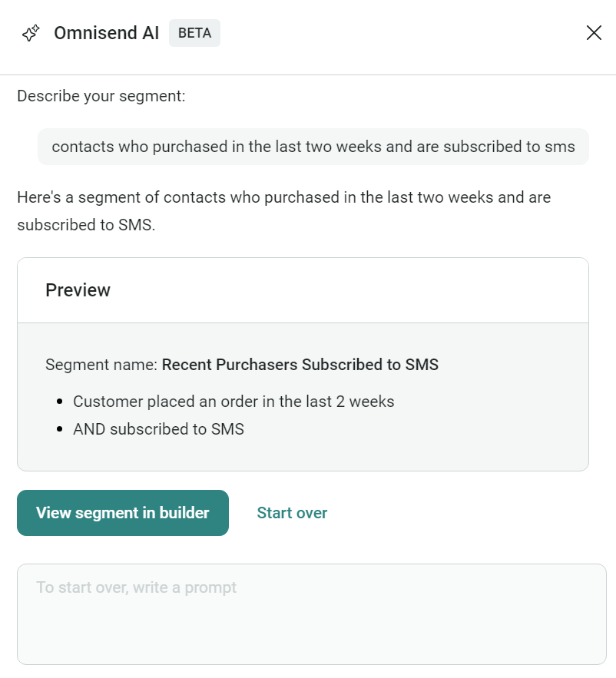Open View segment in builder

click(x=123, y=513)
